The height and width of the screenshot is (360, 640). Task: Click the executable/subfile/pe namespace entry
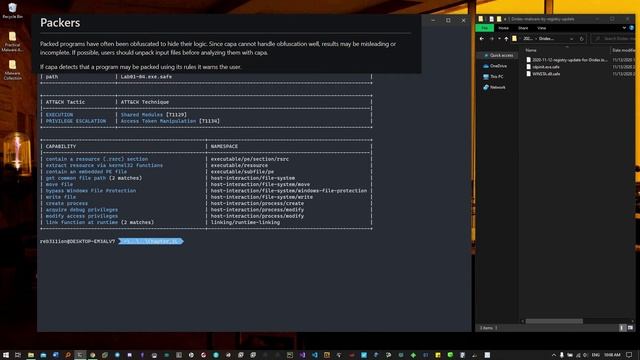click(x=242, y=172)
